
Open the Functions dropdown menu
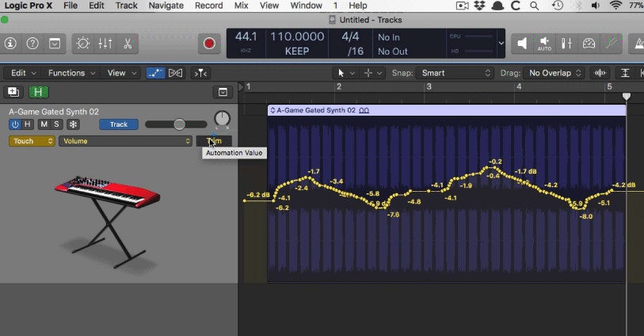point(71,73)
